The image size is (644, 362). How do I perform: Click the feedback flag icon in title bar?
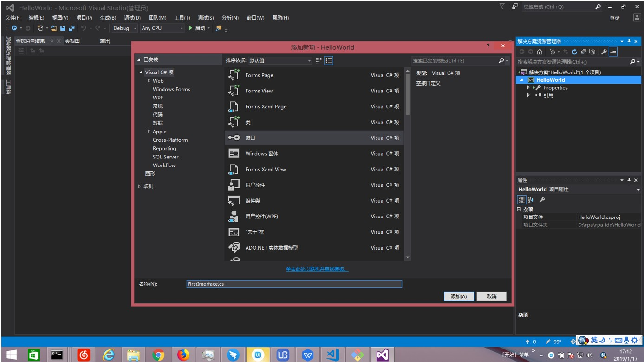(x=515, y=7)
